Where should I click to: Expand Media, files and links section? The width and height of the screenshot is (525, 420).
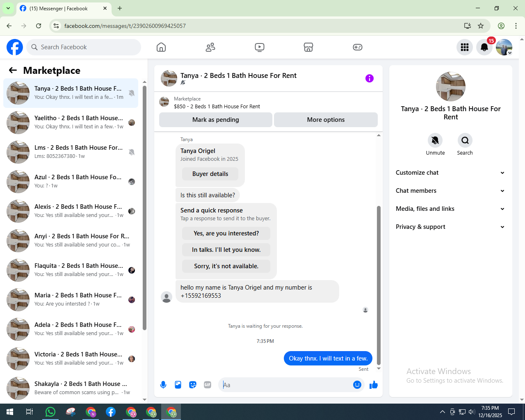tap(450, 209)
